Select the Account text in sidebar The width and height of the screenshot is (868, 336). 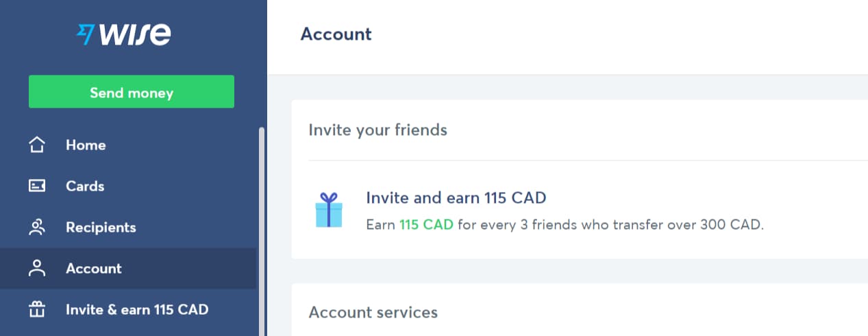tap(94, 269)
